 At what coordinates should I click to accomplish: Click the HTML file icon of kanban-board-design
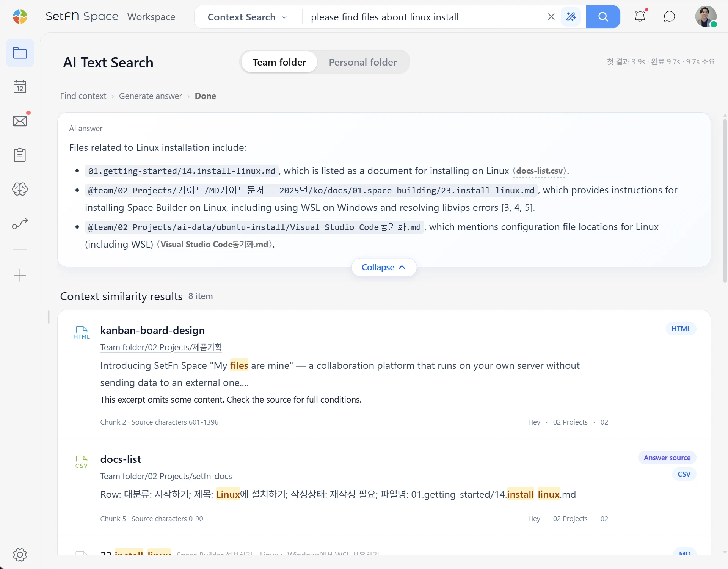coord(82,332)
